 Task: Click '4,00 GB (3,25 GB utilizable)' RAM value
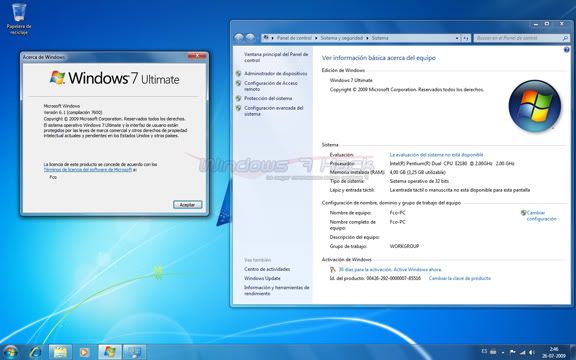[x=417, y=172]
